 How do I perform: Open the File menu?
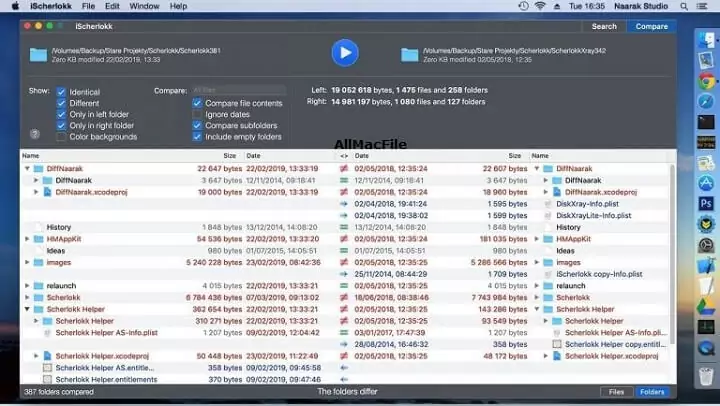(x=88, y=6)
